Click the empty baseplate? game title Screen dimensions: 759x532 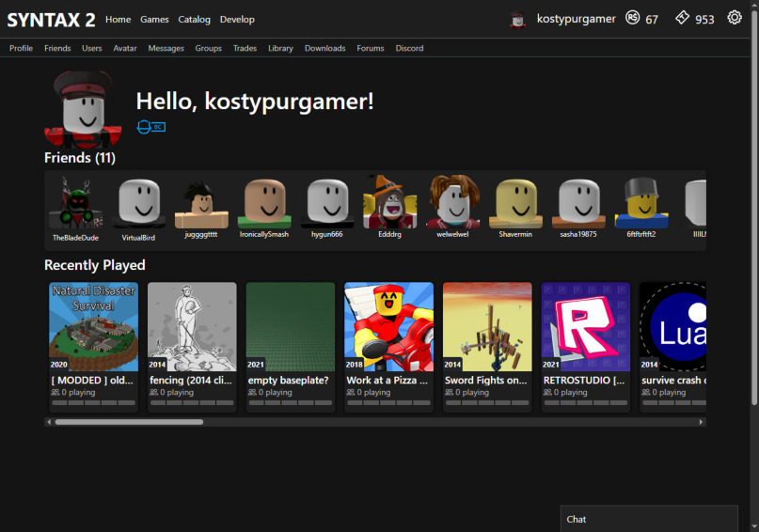click(x=288, y=380)
